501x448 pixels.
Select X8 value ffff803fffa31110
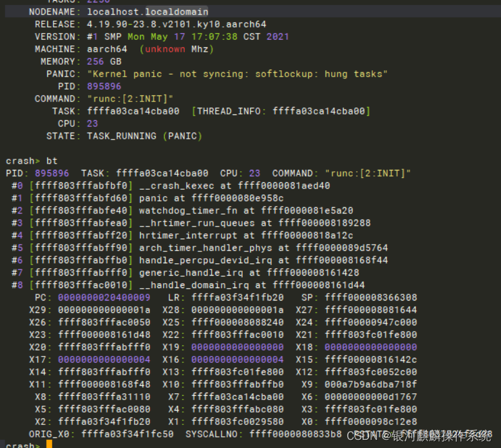point(104,397)
